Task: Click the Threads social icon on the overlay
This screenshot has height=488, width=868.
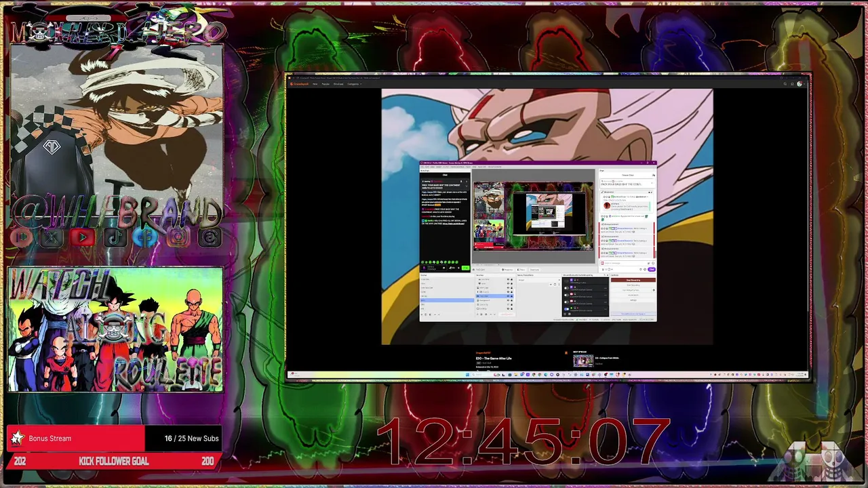Action: (210, 237)
